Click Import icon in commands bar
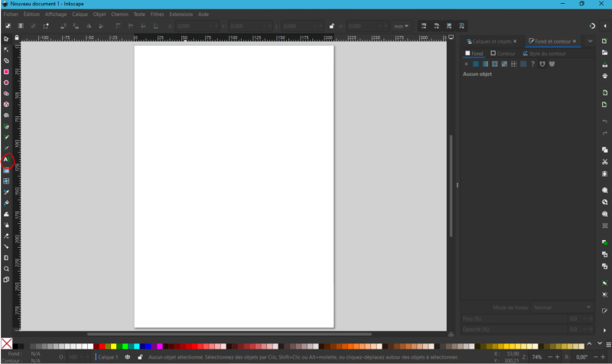 click(x=604, y=93)
